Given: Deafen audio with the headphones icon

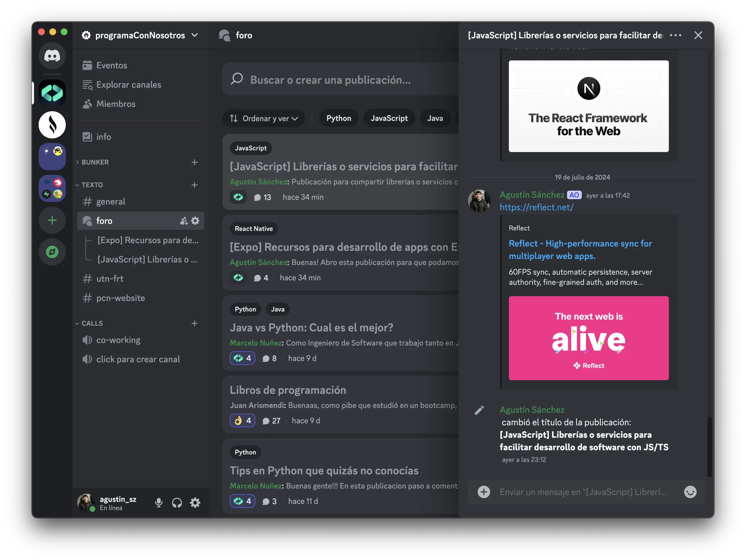Looking at the screenshot, I should click(177, 503).
